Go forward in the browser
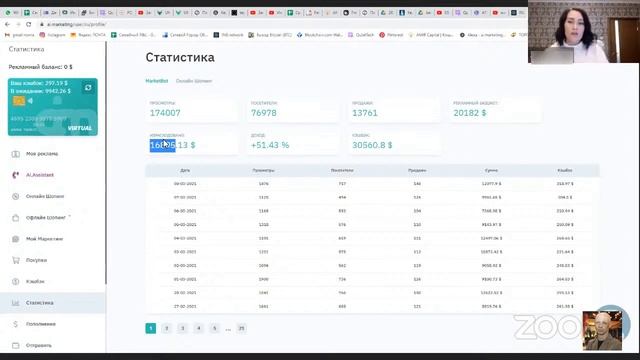640x360 pixels. coord(18,24)
